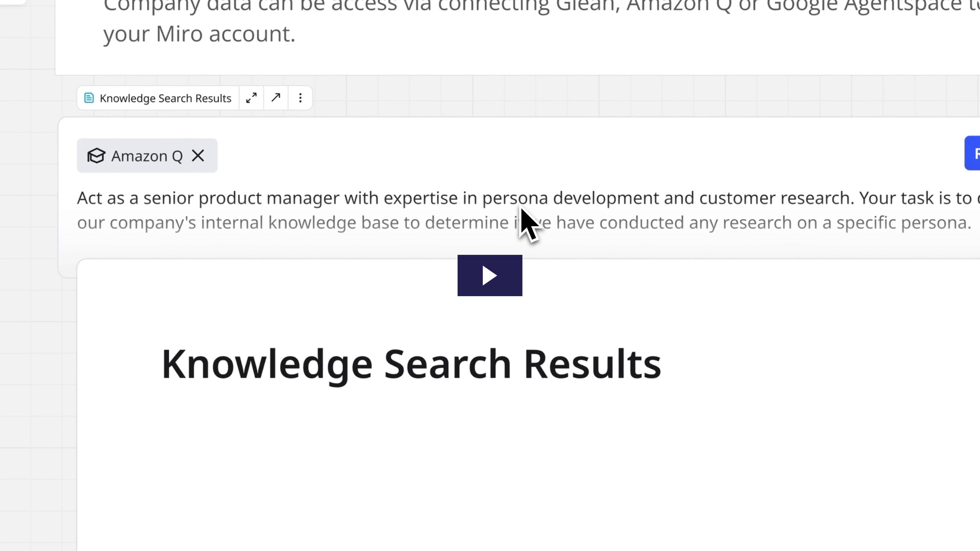The height and width of the screenshot is (551, 980).
Task: Click the toolbar title Knowledge Search Results
Action: pyautogui.click(x=165, y=98)
